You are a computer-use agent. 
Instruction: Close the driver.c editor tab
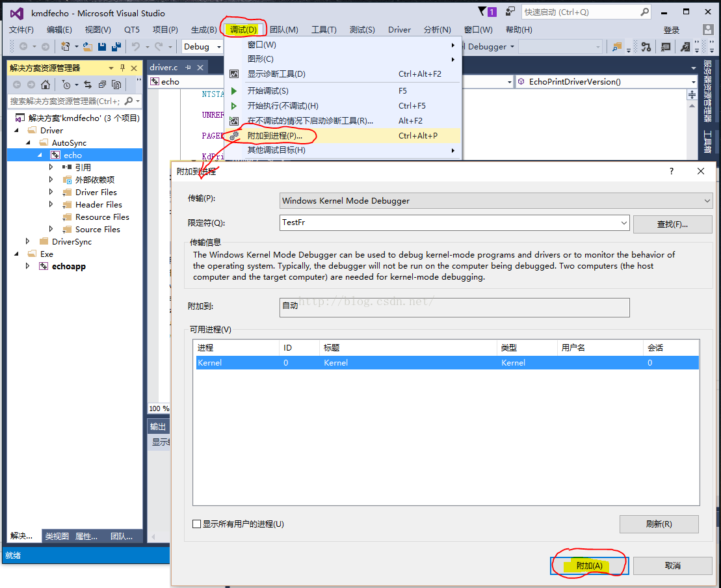[x=200, y=68]
